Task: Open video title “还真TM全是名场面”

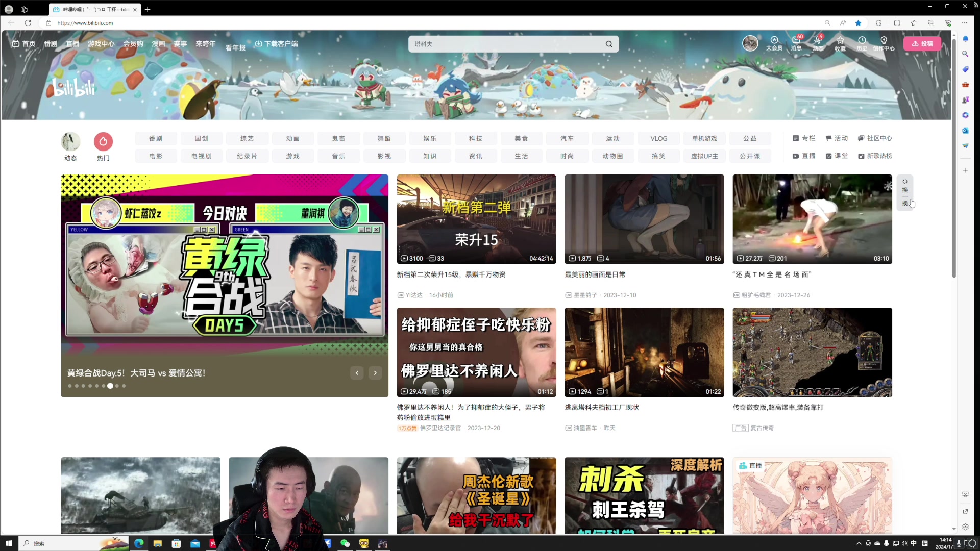Action: click(x=772, y=274)
